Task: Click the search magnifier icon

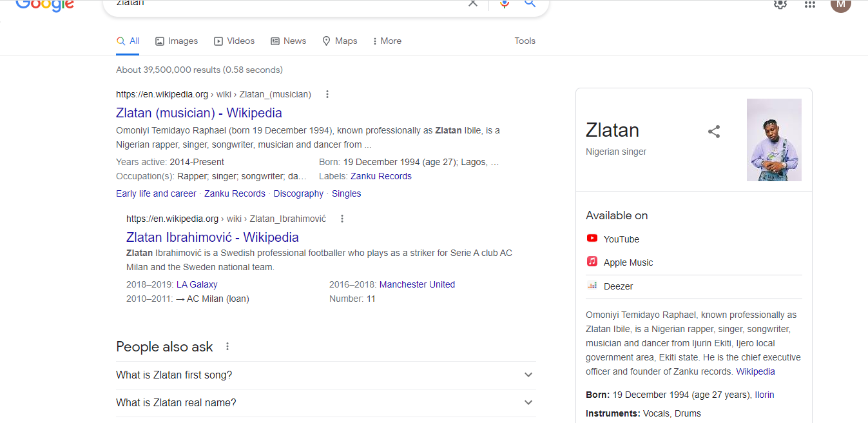Action: click(529, 4)
